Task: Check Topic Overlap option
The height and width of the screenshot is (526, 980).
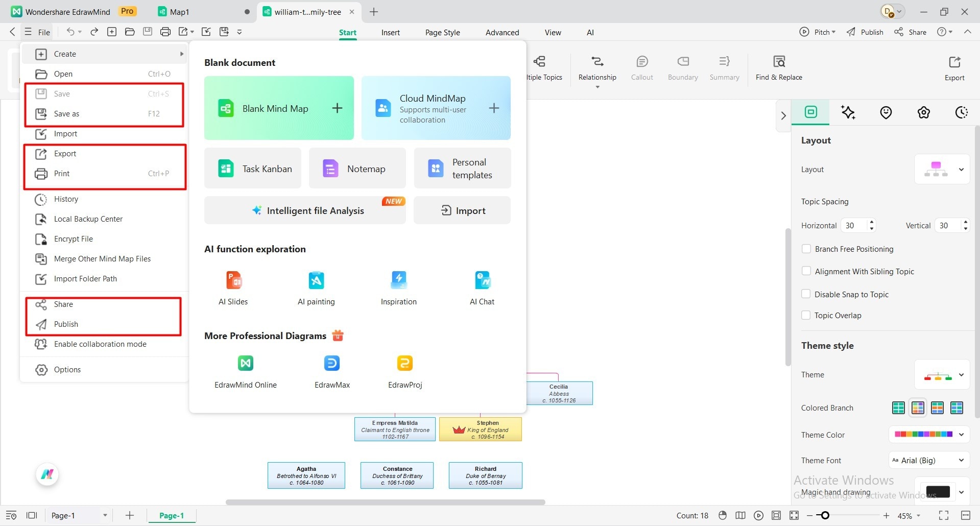Action: pyautogui.click(x=806, y=315)
